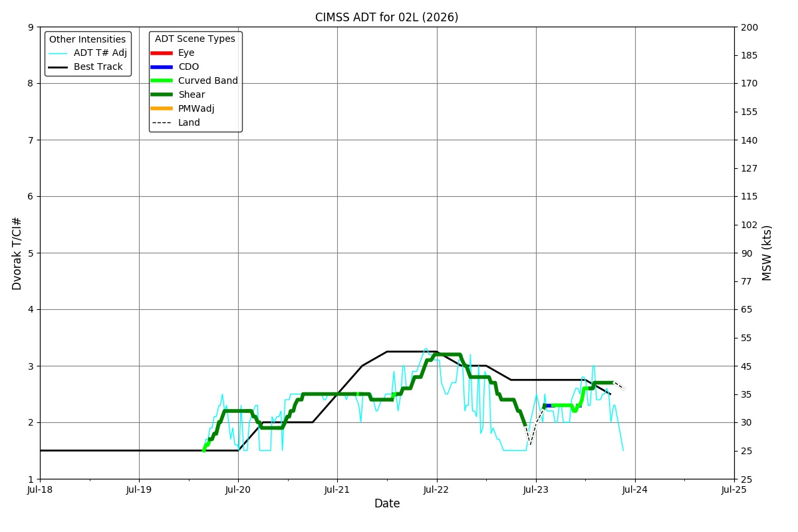
Task: Click the 'Date' x-axis label
Action: click(x=387, y=504)
